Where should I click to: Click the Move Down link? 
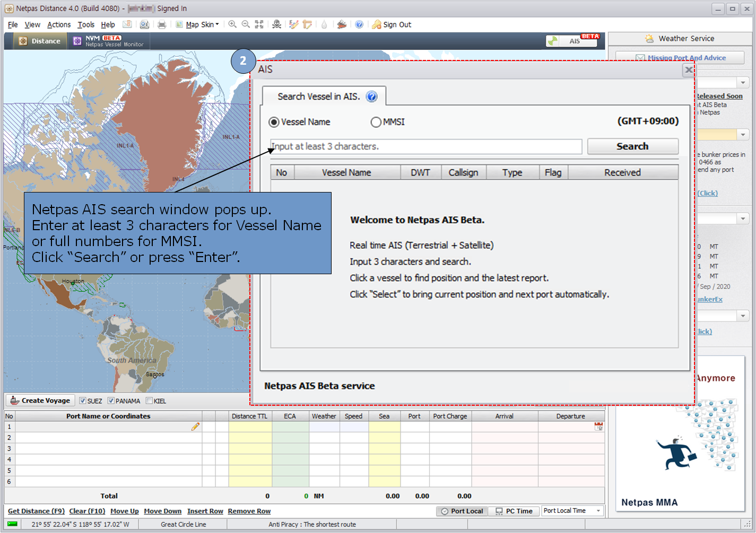163,511
